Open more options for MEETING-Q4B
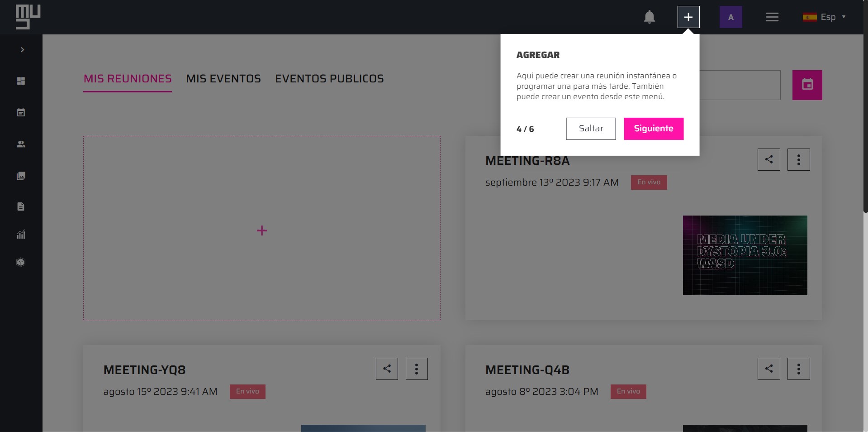 tap(799, 369)
